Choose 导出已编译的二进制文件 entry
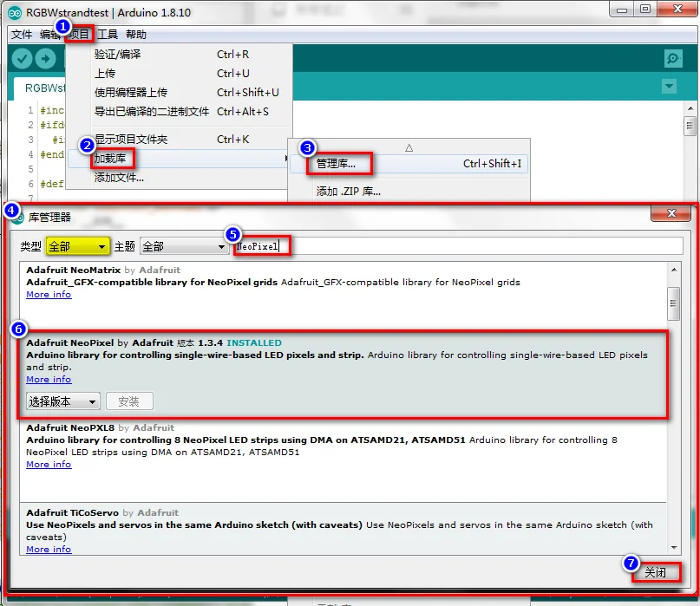Screen dimensions: 700x606 point(179,112)
